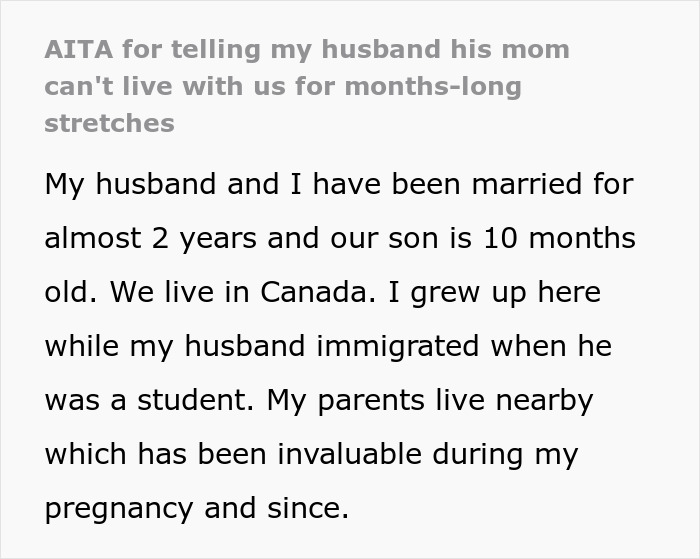Click the word 'pregnancy' on the last line

pyautogui.click(x=119, y=509)
